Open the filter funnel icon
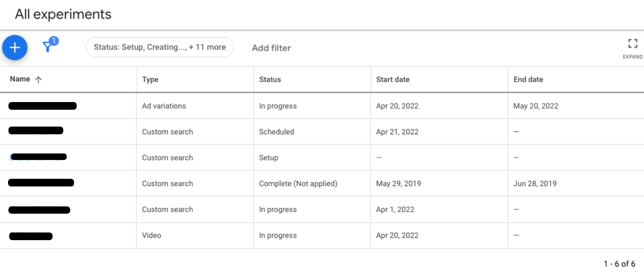The width and height of the screenshot is (644, 272). 48,48
